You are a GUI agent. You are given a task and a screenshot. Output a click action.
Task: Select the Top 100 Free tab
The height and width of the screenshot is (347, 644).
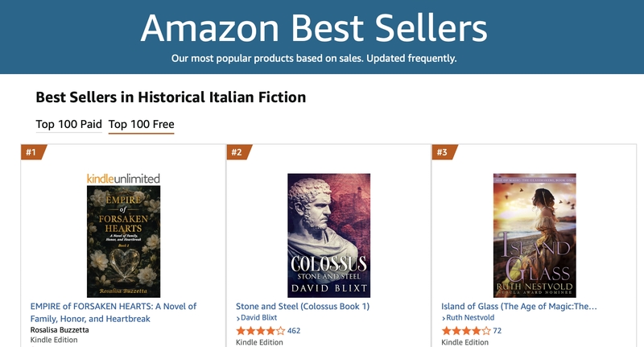coord(142,124)
